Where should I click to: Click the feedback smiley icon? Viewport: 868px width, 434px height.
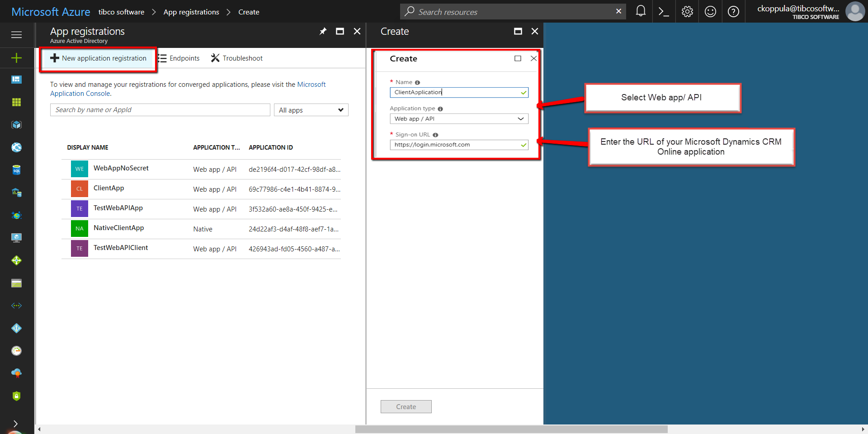(710, 11)
